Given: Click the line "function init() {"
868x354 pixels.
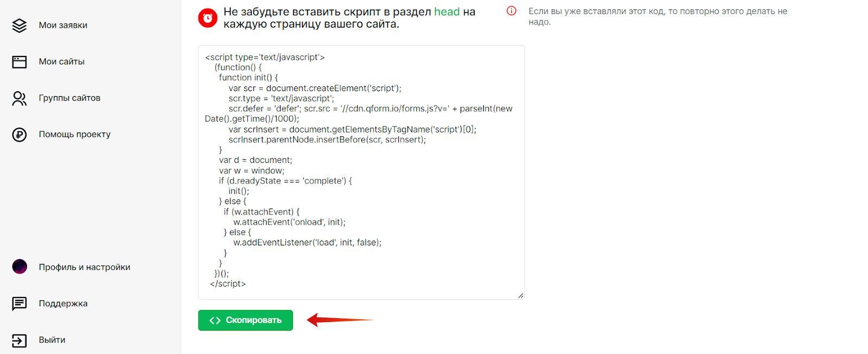Looking at the screenshot, I should click(248, 78).
